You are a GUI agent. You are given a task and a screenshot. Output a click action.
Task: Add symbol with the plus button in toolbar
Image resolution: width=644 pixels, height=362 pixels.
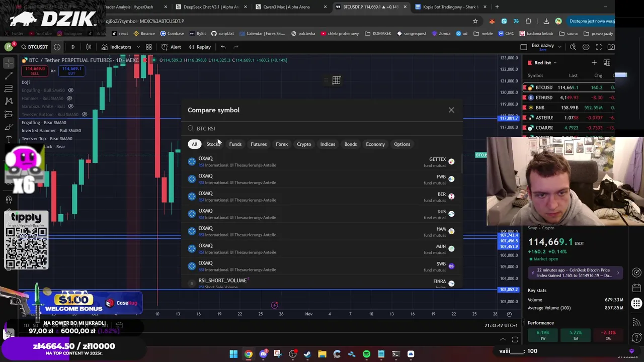pyautogui.click(x=57, y=47)
